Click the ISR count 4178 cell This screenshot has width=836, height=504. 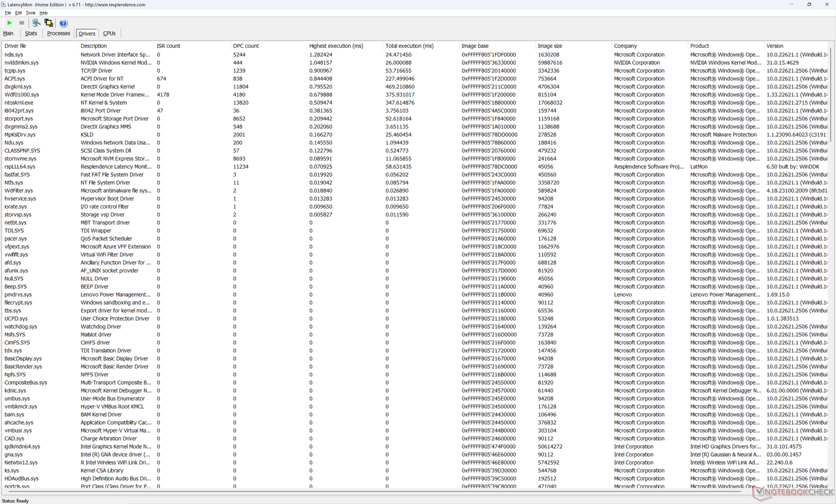point(163,94)
